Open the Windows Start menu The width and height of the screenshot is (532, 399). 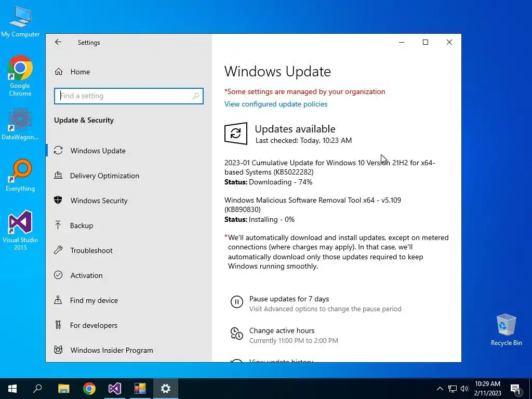pos(12,389)
